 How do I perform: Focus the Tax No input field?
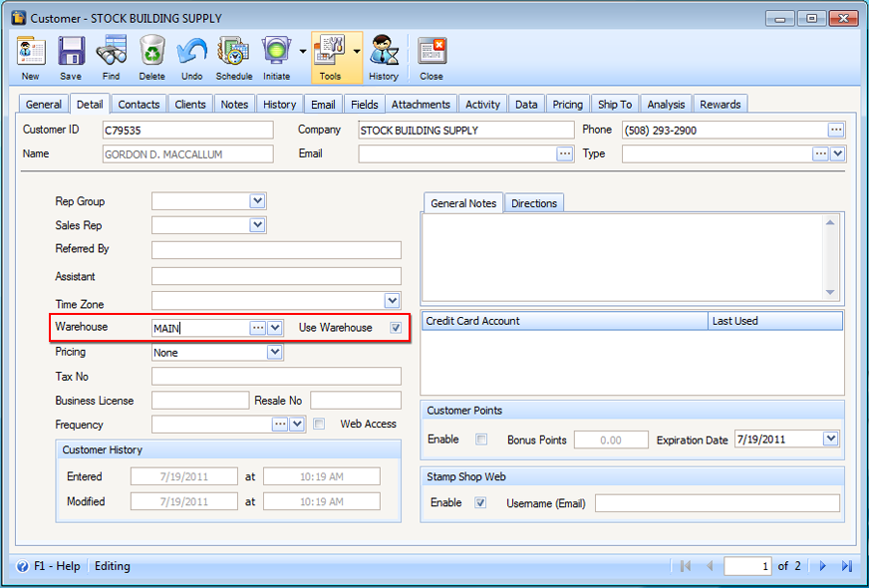click(277, 376)
